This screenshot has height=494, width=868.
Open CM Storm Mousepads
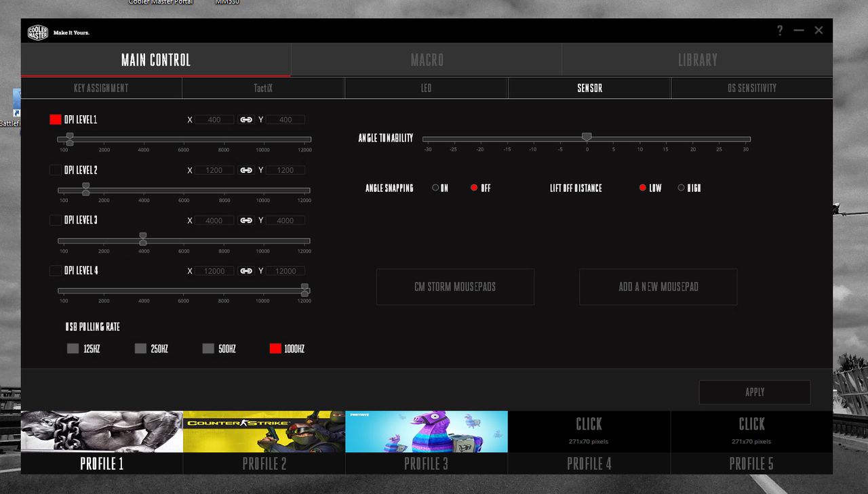tap(455, 287)
